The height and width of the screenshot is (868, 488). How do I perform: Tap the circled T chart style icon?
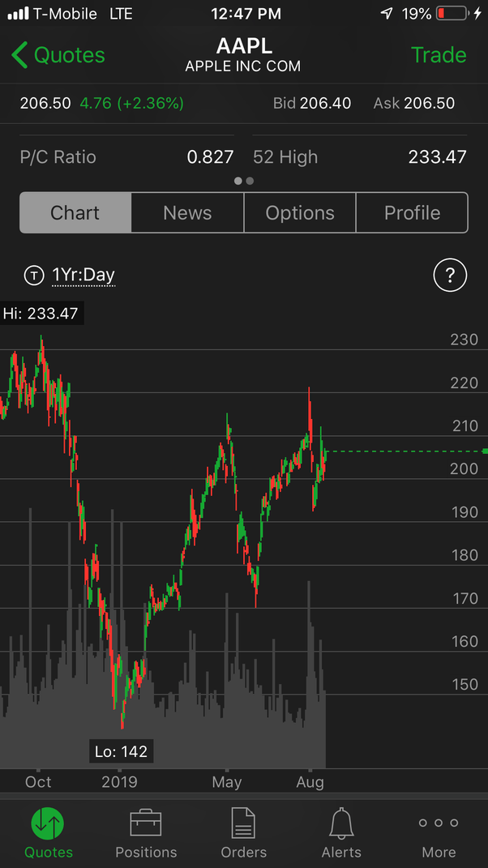(34, 275)
